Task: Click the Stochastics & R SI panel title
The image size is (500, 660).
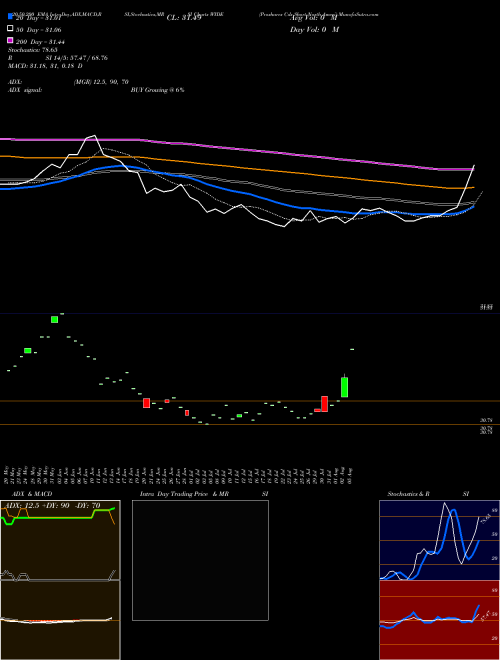Action: [428, 494]
